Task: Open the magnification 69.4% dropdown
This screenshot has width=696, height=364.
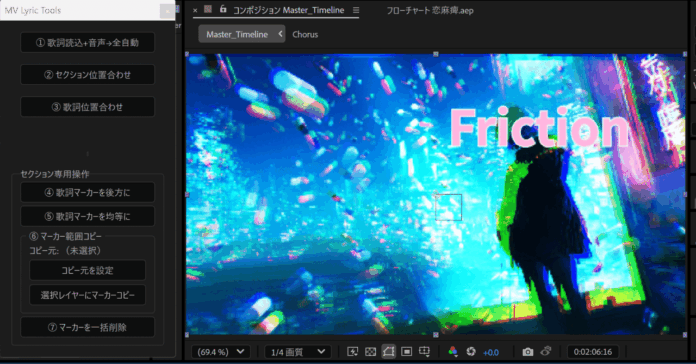Action: click(x=221, y=352)
